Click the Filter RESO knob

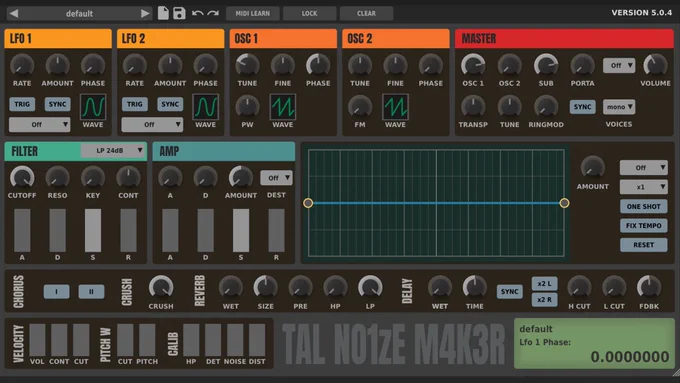(x=57, y=177)
